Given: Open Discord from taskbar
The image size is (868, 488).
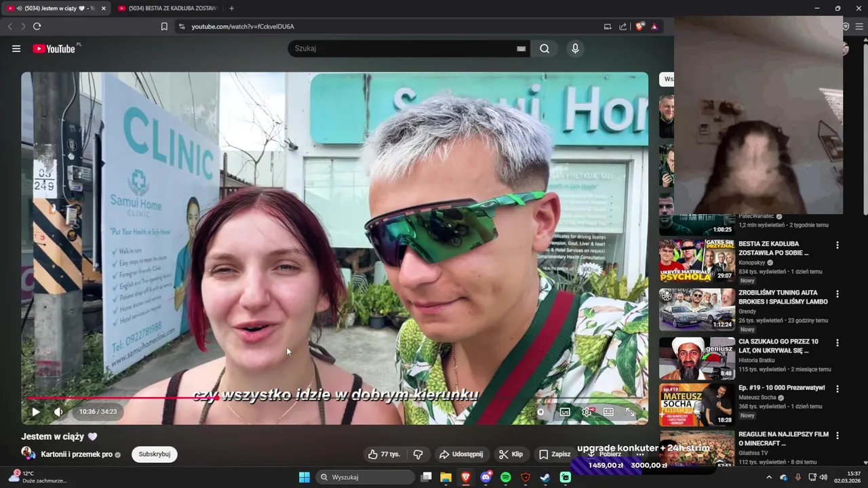Looking at the screenshot, I should [486, 477].
